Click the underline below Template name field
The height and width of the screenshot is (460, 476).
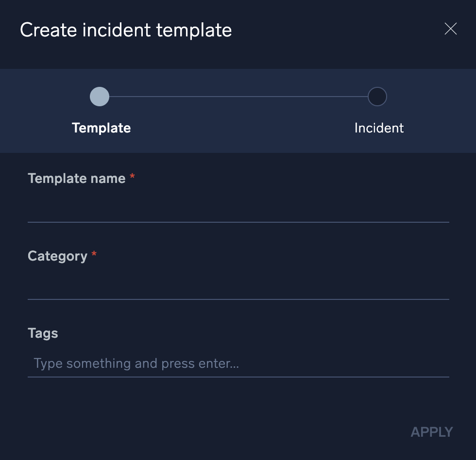click(238, 222)
